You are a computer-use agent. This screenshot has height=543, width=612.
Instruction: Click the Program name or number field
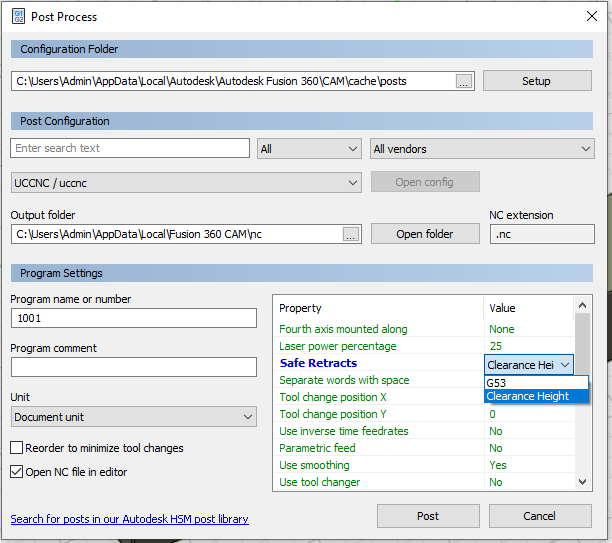(134, 318)
